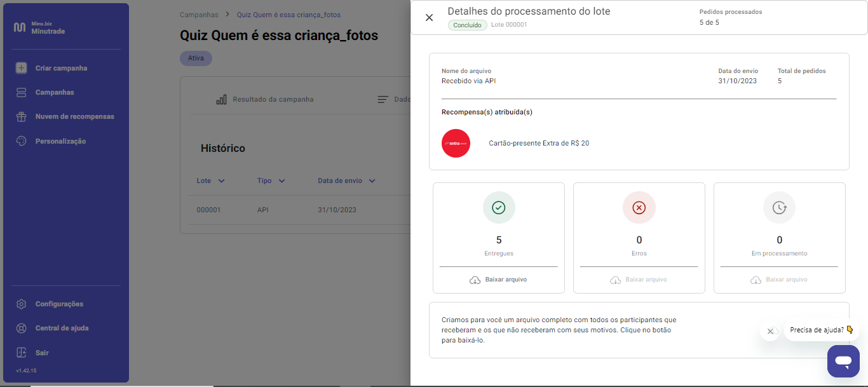The width and height of the screenshot is (868, 387).
Task: Click the Sair logout icon
Action: click(x=22, y=353)
